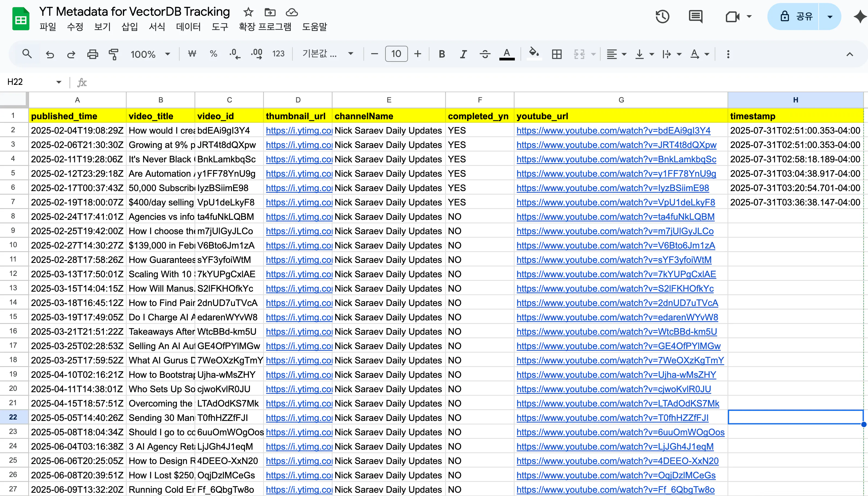Open the 데이터 menu

pyautogui.click(x=188, y=27)
